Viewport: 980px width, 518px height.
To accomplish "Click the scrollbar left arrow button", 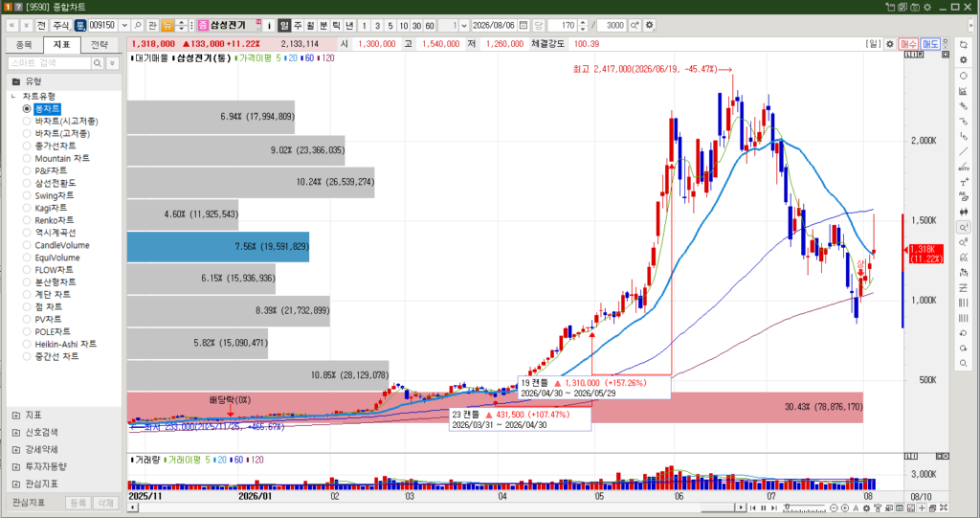I will pyautogui.click(x=132, y=507).
